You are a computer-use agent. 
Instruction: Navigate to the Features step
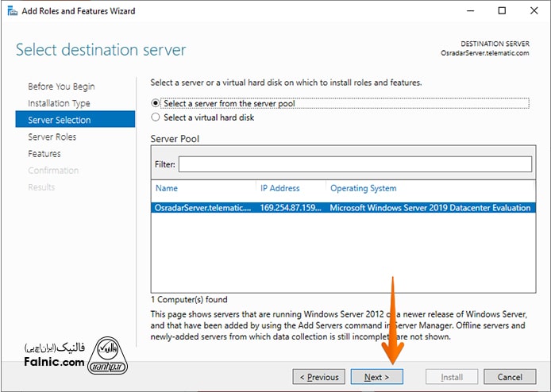[x=44, y=153]
